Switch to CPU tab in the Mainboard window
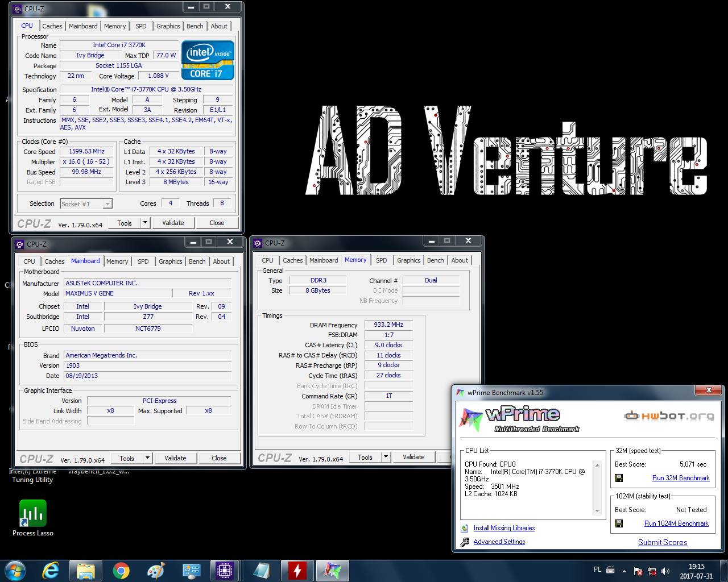728x582 pixels. [30, 261]
